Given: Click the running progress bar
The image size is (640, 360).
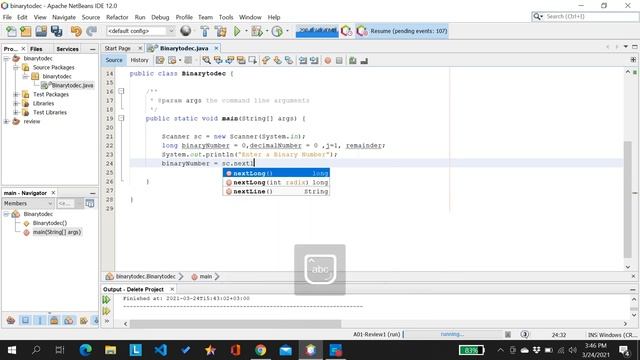Looking at the screenshot, I should coord(453,334).
